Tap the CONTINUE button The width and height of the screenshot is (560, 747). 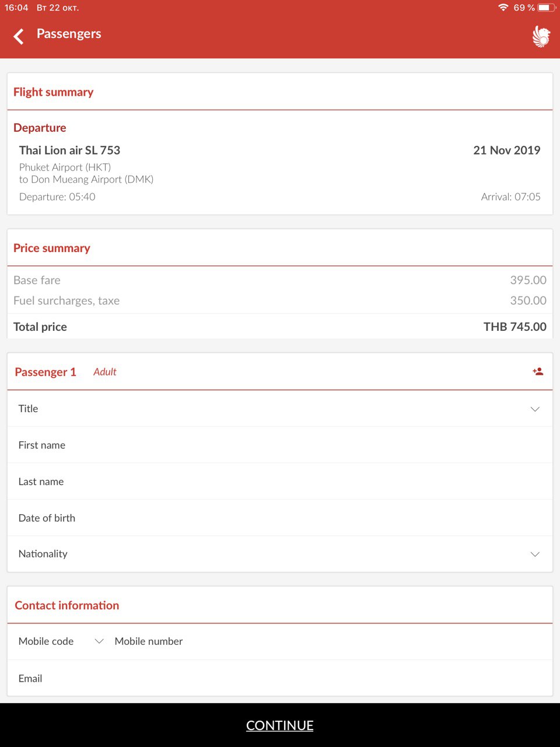tap(280, 725)
